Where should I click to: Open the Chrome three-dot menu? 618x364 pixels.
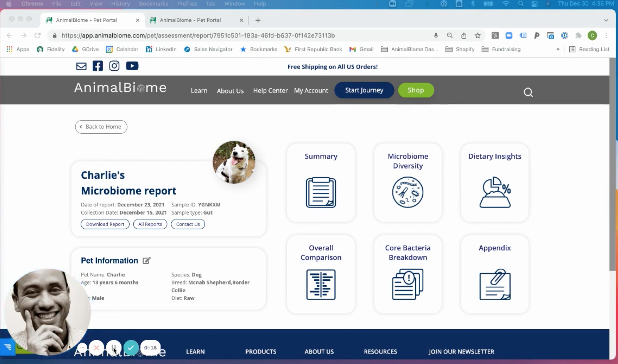(606, 36)
